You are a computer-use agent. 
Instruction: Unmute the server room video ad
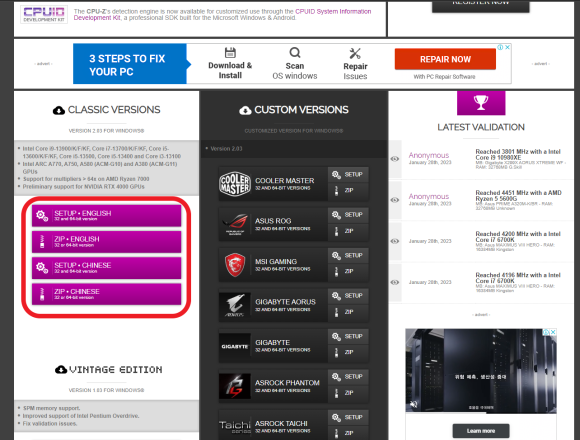click(x=414, y=404)
